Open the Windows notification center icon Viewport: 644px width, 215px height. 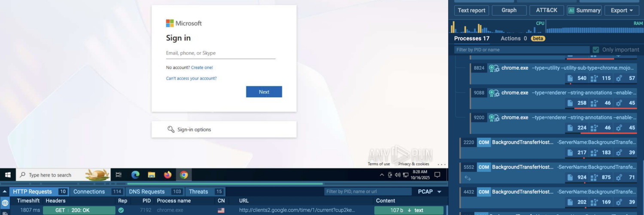[x=437, y=175]
